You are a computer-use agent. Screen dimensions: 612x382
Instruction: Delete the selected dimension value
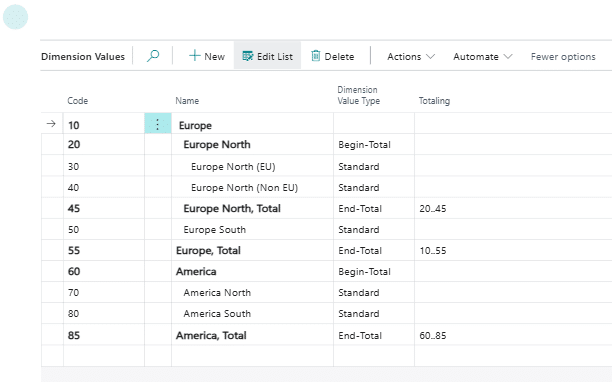333,56
